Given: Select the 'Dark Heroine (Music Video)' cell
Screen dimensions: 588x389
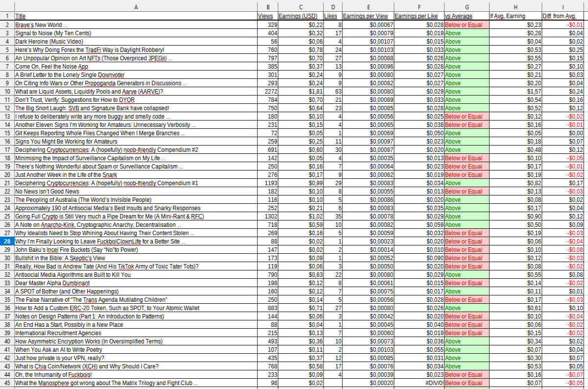Looking at the screenshot, I should (x=136, y=41).
